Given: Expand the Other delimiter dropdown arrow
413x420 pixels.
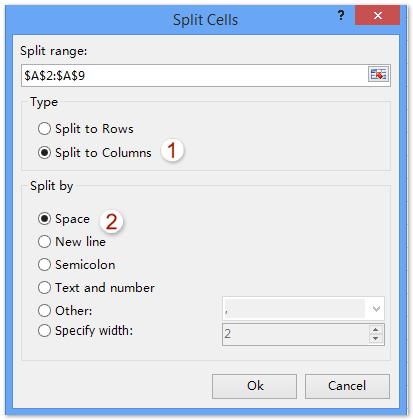Looking at the screenshot, I should [x=376, y=309].
